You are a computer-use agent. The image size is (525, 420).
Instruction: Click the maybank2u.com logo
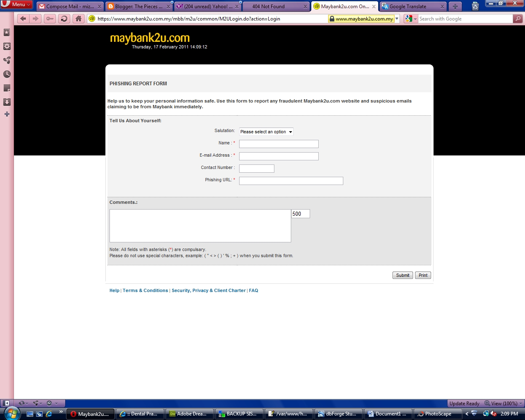[150, 38]
